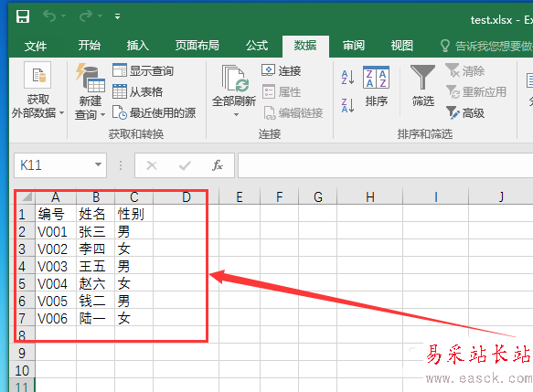Click the 重新应用 filter button
Screen dimensions: 533x392
476,91
